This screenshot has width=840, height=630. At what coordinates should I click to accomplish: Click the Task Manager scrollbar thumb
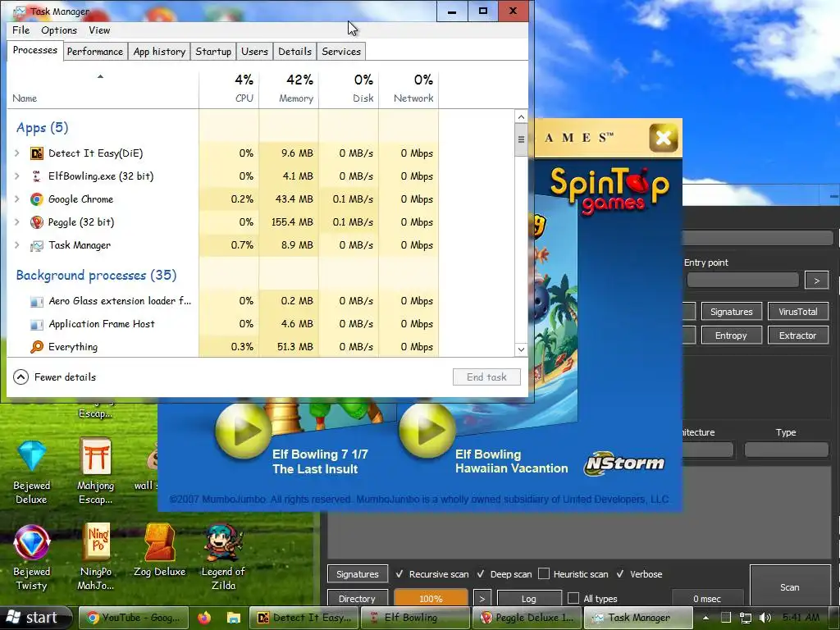point(521,139)
